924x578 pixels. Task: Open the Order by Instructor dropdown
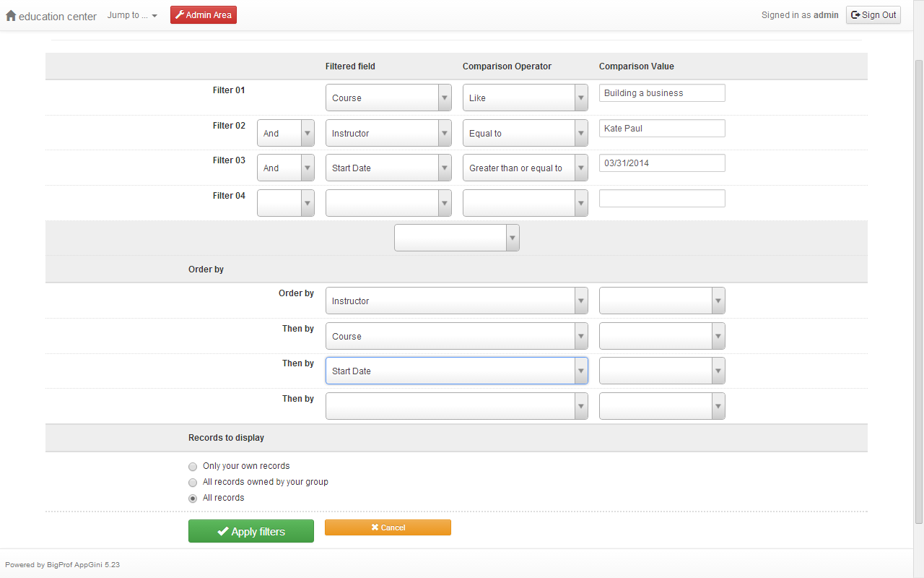pyautogui.click(x=456, y=301)
